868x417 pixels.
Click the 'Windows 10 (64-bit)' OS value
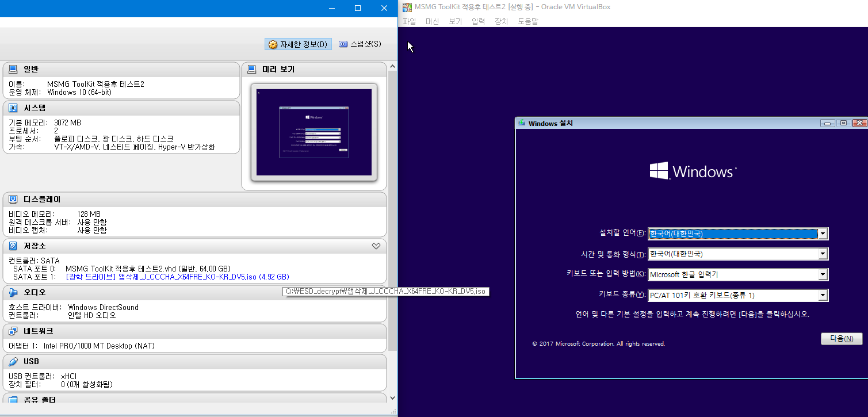point(79,92)
